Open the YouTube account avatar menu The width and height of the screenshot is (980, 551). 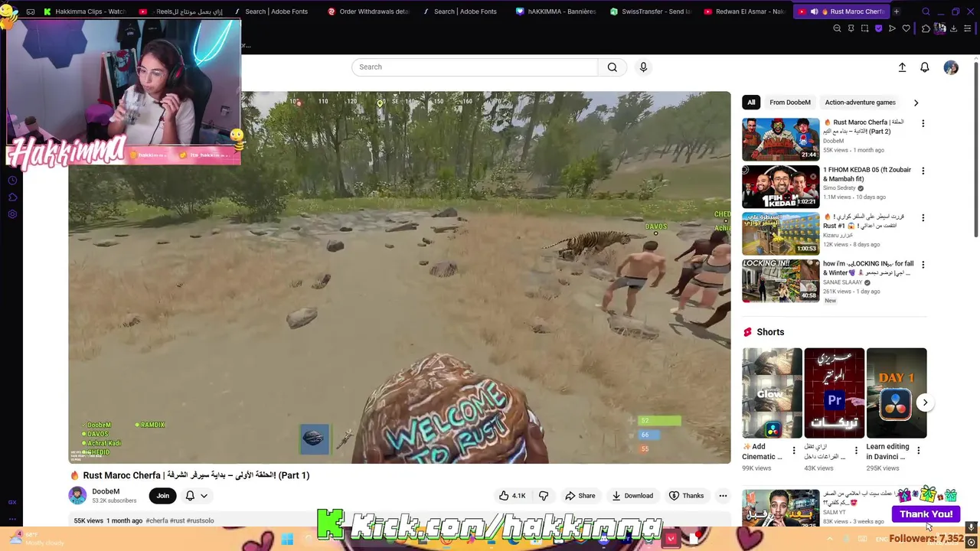click(x=951, y=67)
